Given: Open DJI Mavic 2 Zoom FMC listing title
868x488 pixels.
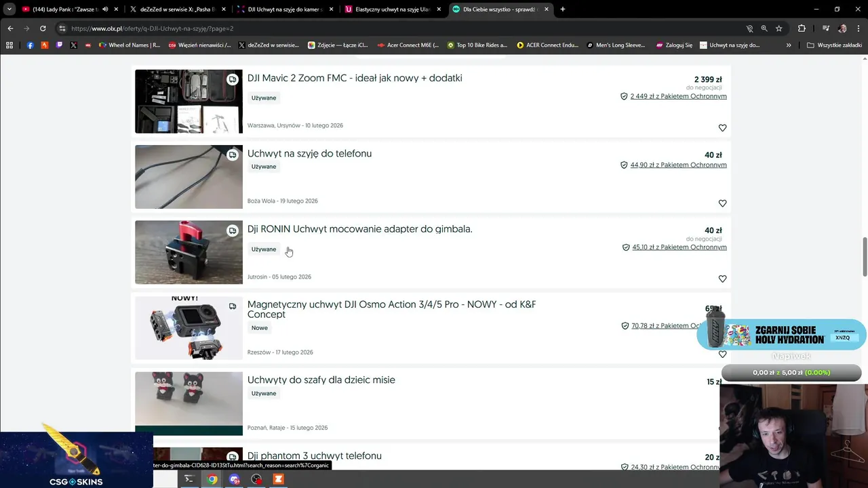Looking at the screenshot, I should click(355, 78).
